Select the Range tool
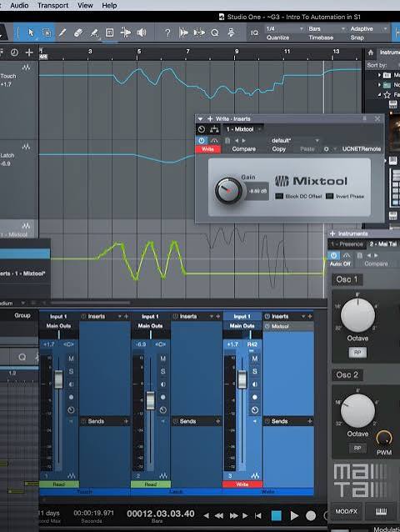Image resolution: width=400 pixels, height=532 pixels. click(x=47, y=33)
